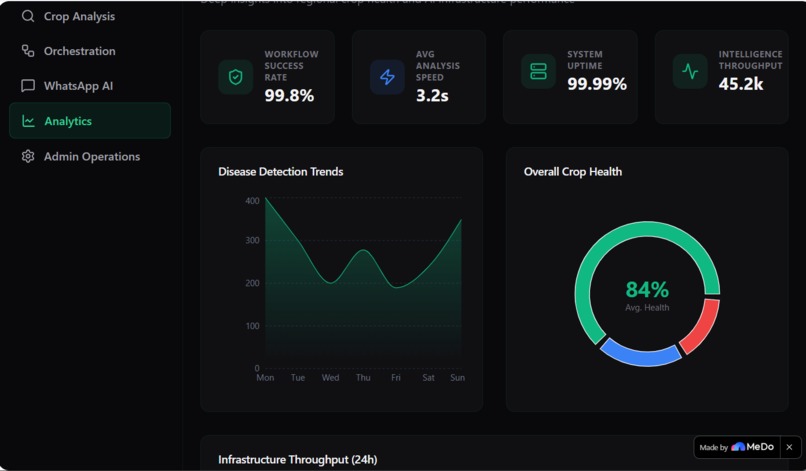Go to Admin Operations
This screenshot has width=806, height=471.
pos(90,156)
